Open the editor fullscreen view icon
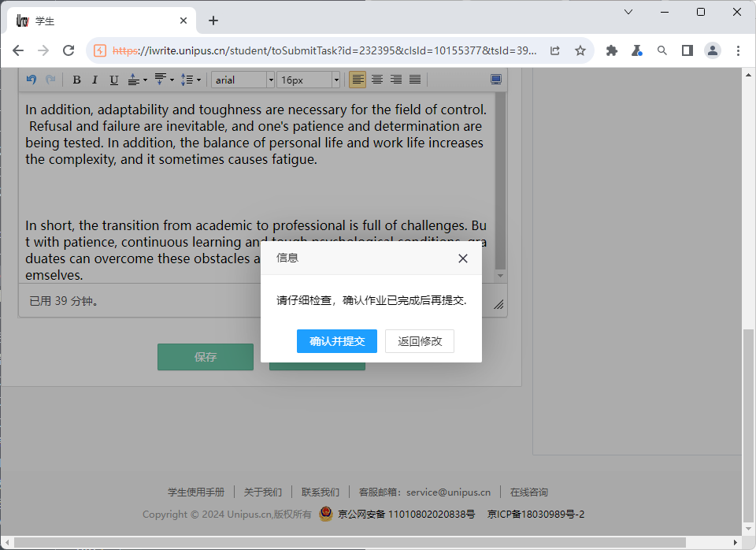This screenshot has width=756, height=550. click(x=495, y=79)
